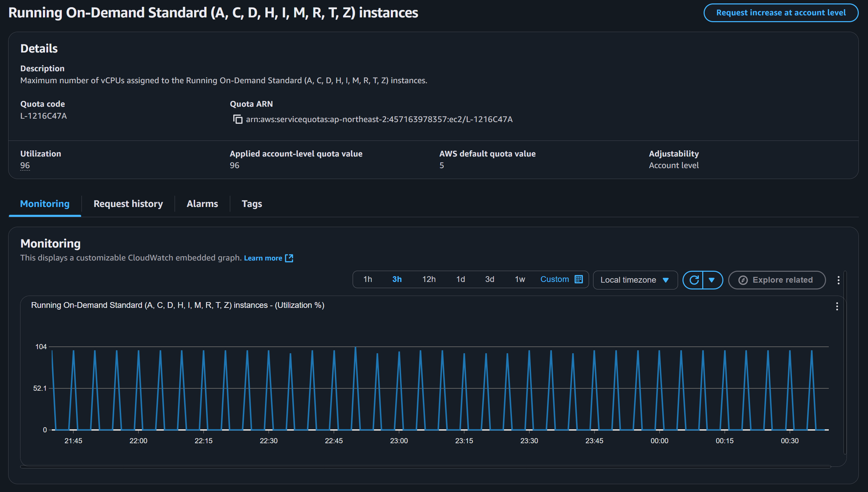Click the Learn more external link icon

[x=289, y=258]
